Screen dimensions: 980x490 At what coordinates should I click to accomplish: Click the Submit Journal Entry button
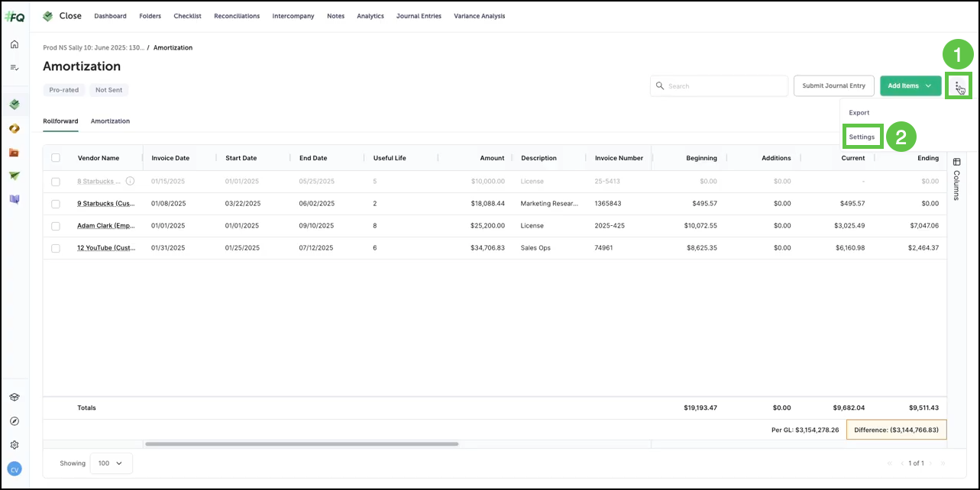(x=833, y=86)
